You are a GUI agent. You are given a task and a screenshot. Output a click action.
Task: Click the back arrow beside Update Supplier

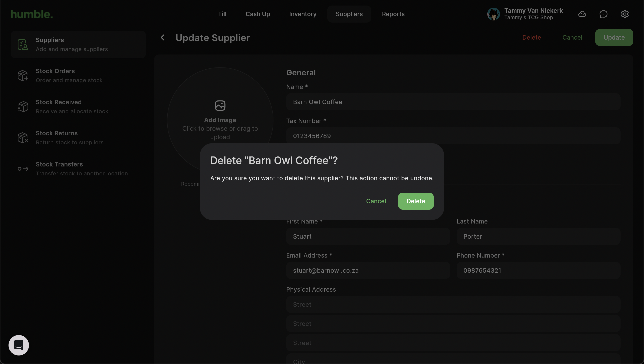(x=162, y=37)
